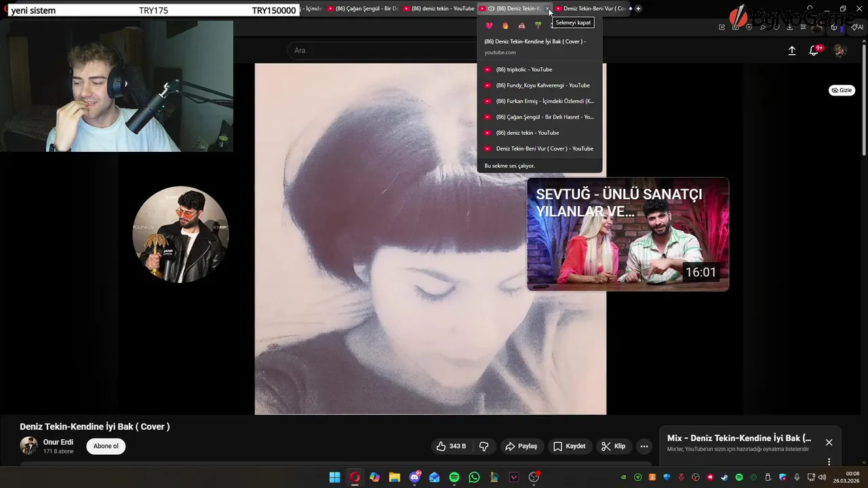Click the Opera ad blocker shield icon
The width and height of the screenshot is (868, 488).
[749, 27]
